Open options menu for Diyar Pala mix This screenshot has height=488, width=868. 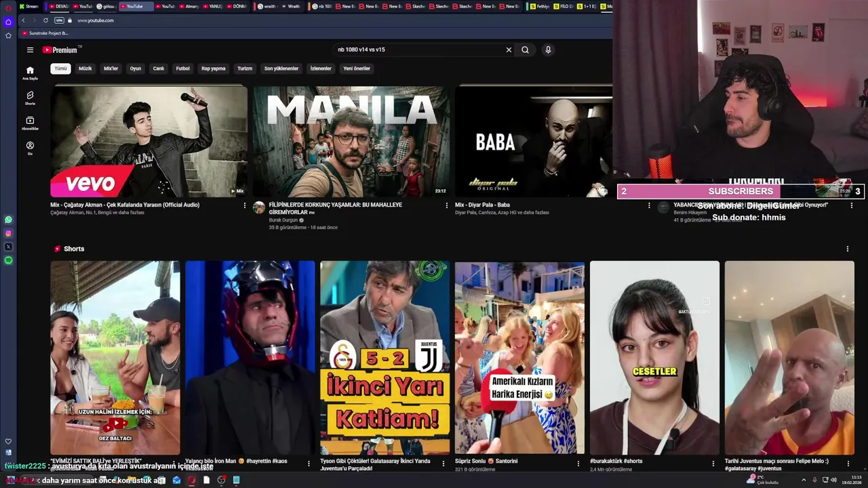[648, 205]
